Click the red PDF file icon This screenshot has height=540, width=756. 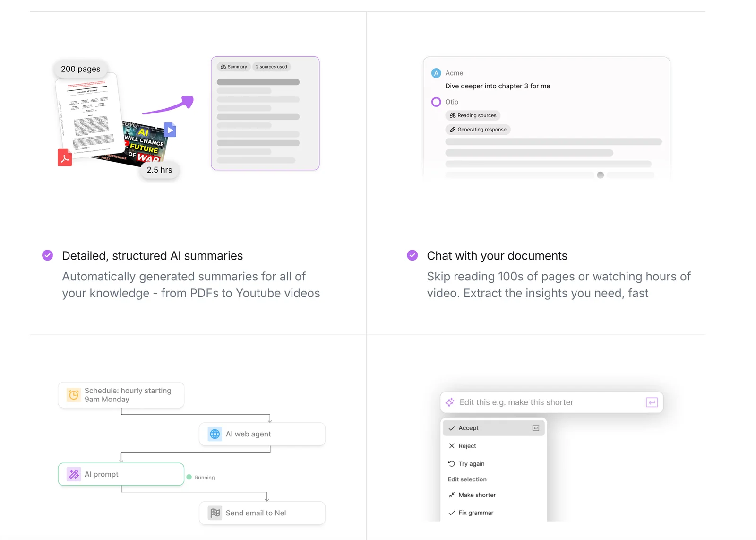click(65, 158)
